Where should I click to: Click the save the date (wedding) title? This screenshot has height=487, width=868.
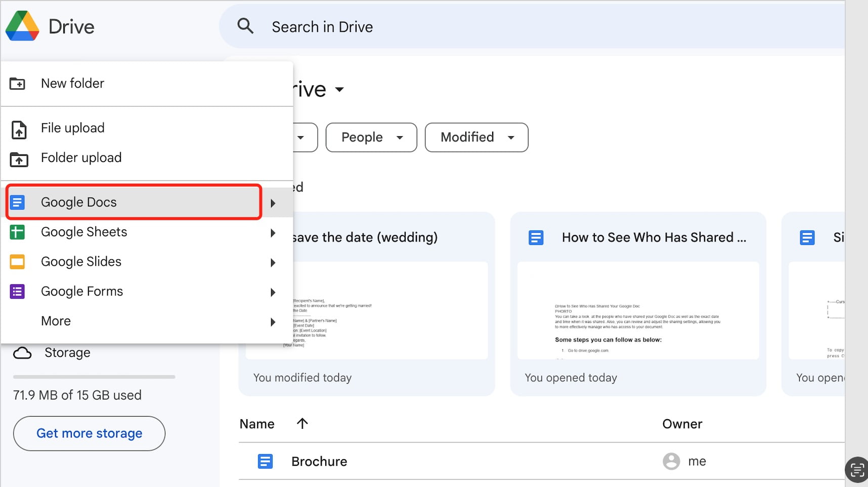(x=365, y=237)
